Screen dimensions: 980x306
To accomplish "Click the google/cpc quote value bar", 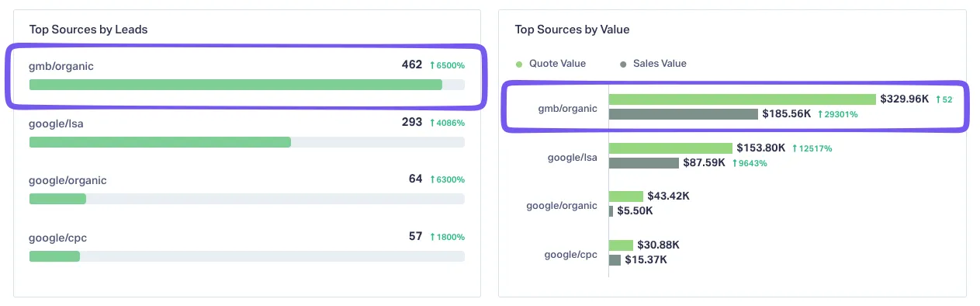I will point(621,245).
